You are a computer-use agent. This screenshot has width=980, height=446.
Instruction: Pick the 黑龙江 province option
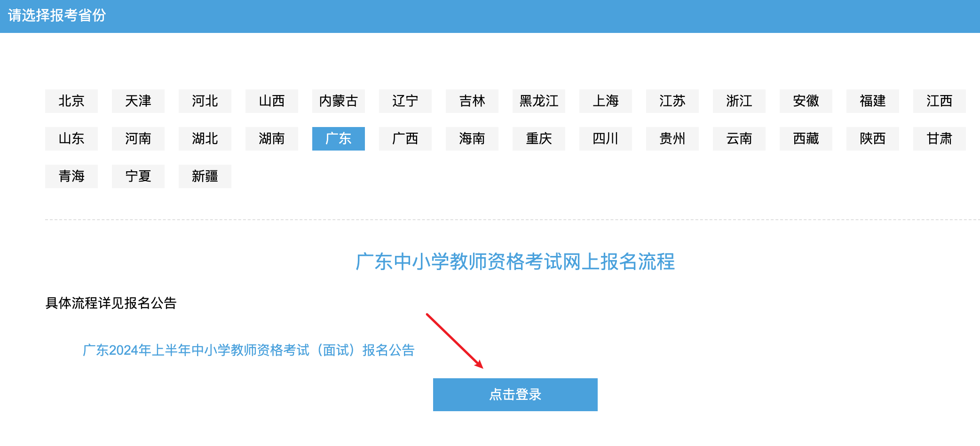(x=539, y=101)
